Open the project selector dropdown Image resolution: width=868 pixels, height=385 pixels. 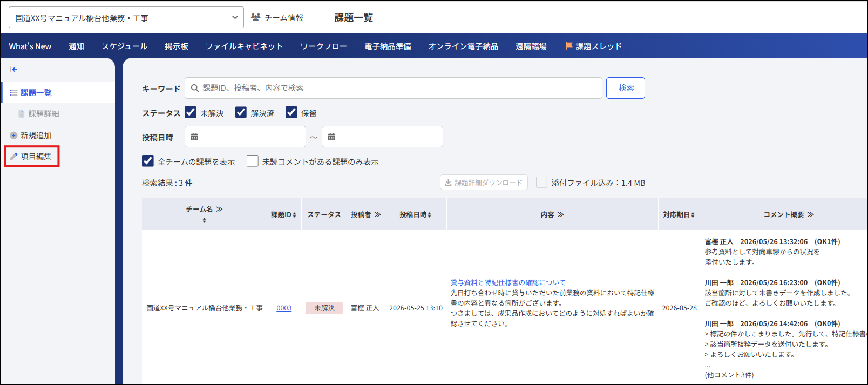pos(126,17)
